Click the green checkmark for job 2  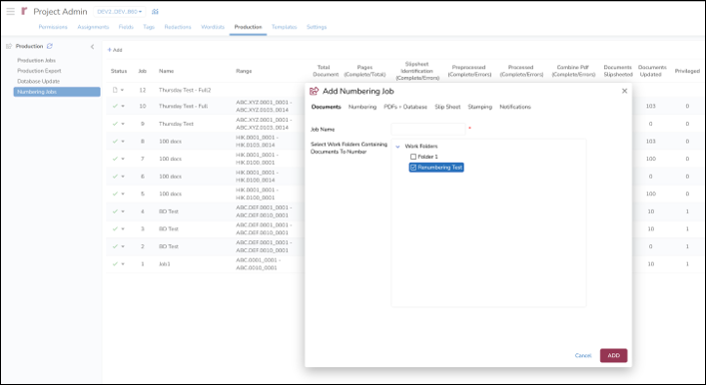pyautogui.click(x=115, y=246)
